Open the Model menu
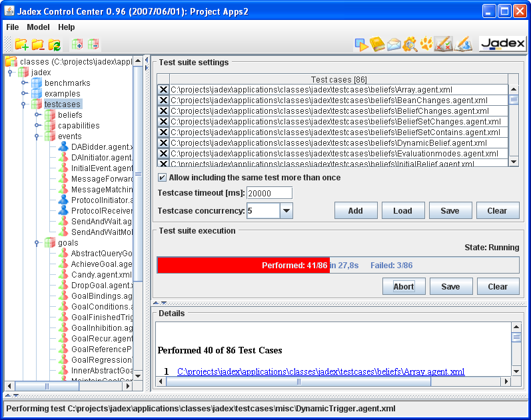 38,27
